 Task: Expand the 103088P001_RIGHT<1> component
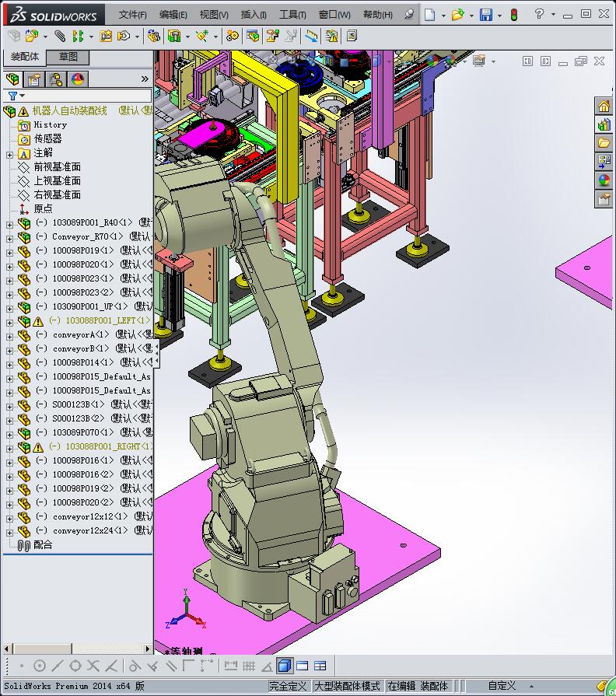[10, 449]
